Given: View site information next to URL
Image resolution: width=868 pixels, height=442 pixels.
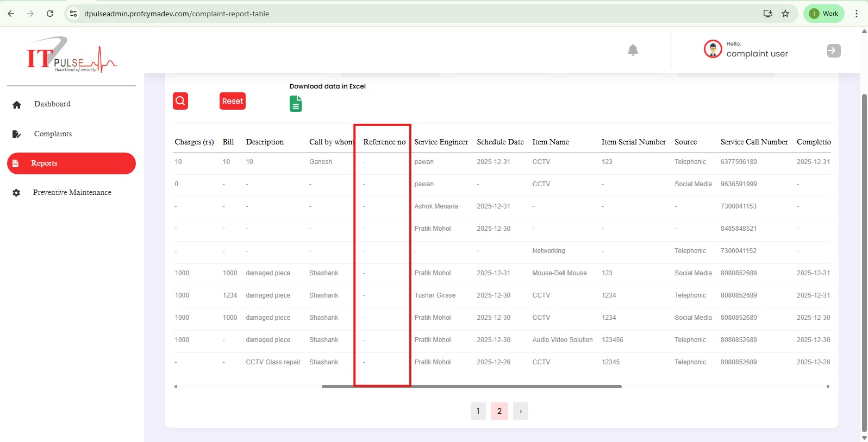Looking at the screenshot, I should tap(73, 14).
